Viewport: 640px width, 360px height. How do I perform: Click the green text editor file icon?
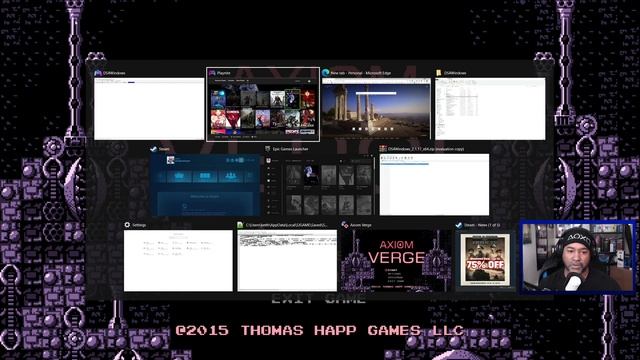click(x=240, y=225)
